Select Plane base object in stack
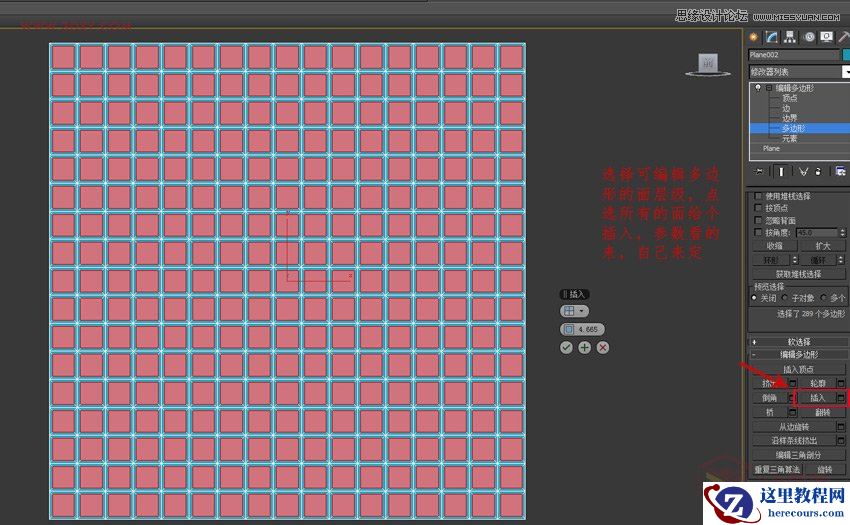The height and width of the screenshot is (525, 850). pos(771,148)
